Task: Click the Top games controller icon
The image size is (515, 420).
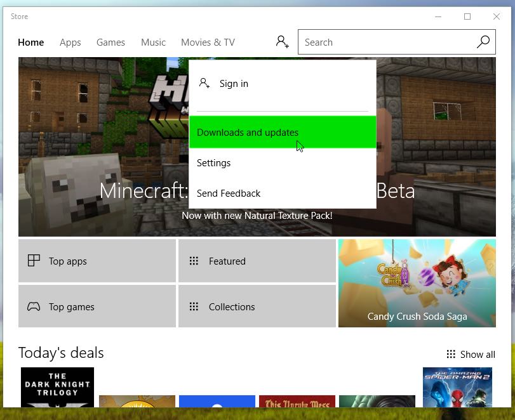Action: click(34, 306)
